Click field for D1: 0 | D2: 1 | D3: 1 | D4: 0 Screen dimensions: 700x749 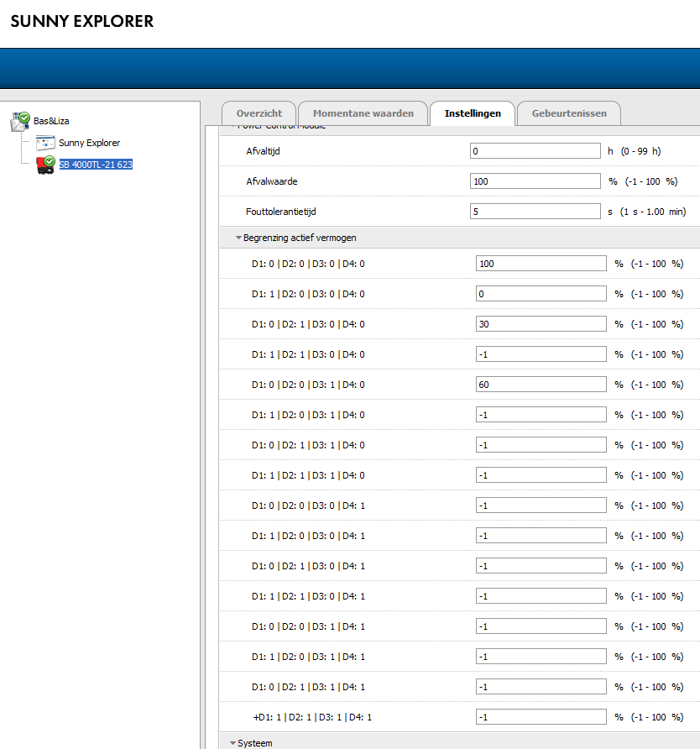541,445
